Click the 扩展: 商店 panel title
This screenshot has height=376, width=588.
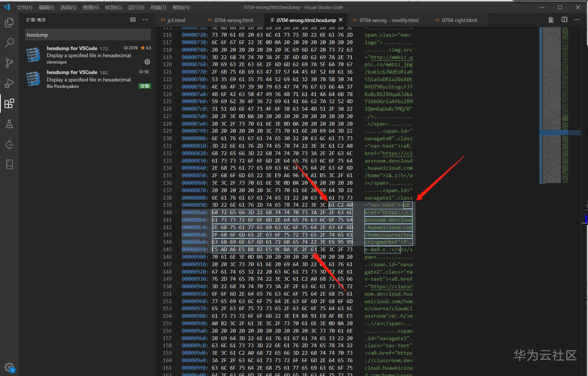pos(36,20)
